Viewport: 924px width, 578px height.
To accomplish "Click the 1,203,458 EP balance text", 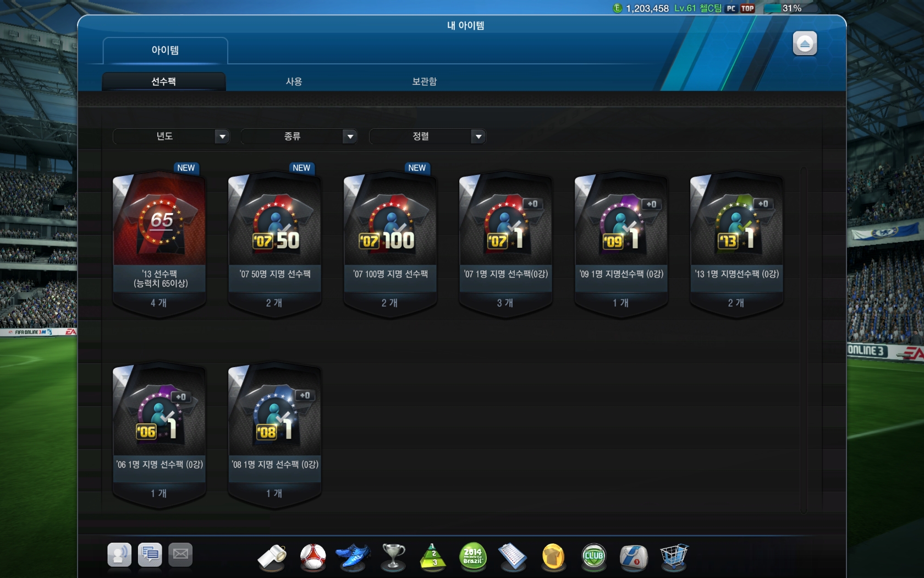I will coord(647,8).
